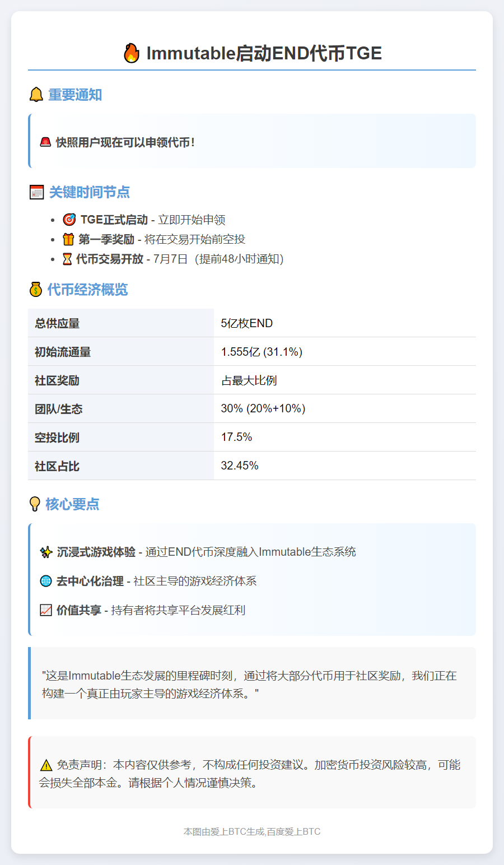Click the text 将在交易开始前空投
The height and width of the screenshot is (865, 504).
click(195, 239)
